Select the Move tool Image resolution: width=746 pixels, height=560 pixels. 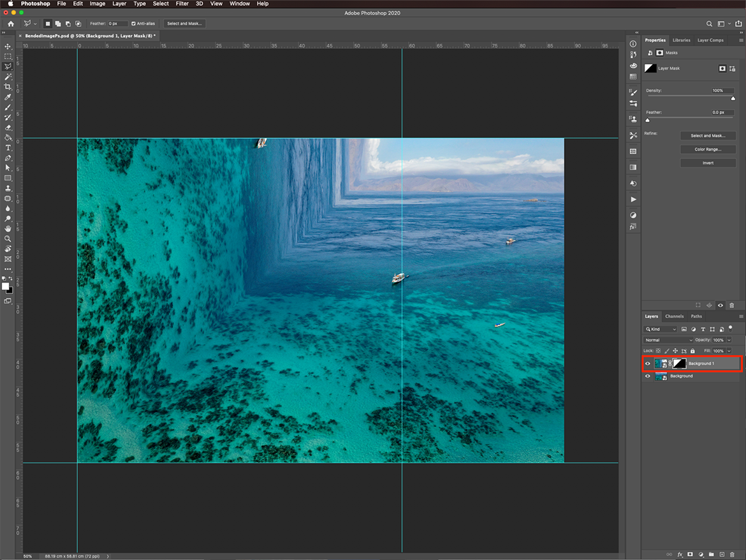(8, 47)
